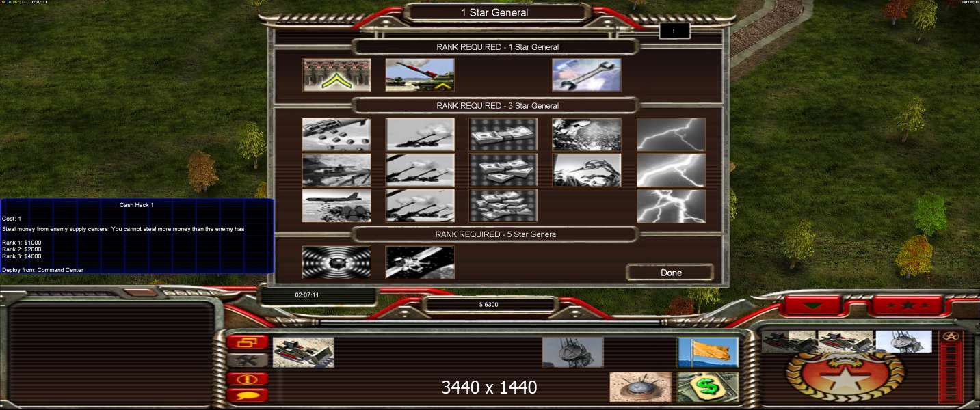Click 'RANK REQUIRED - 1 Star General' header
Viewport: 980px width, 410px height.
click(497, 47)
